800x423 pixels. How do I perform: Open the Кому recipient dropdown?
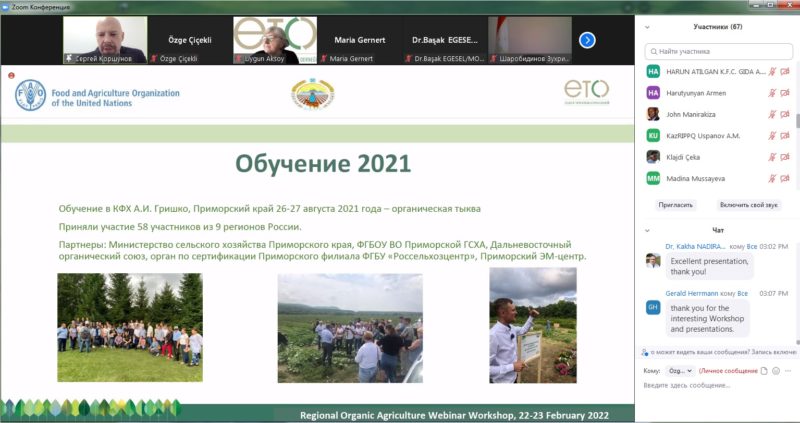[681, 371]
